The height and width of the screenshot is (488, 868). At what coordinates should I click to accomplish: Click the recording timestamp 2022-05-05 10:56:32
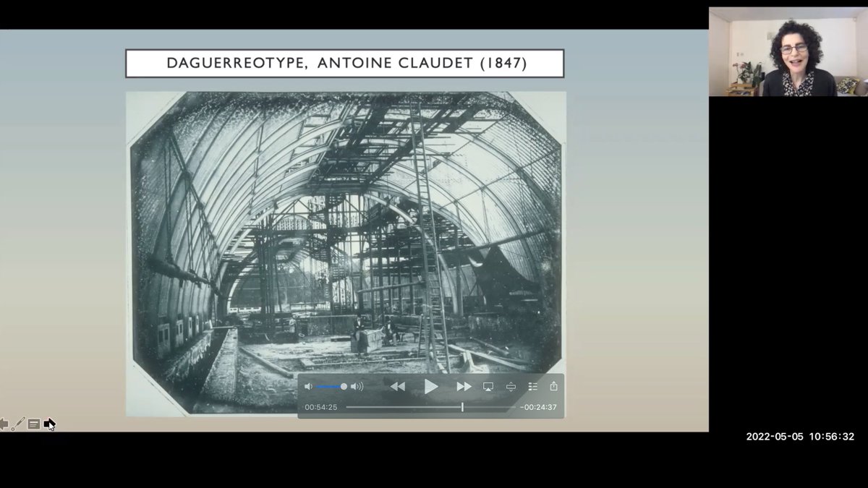(x=800, y=437)
